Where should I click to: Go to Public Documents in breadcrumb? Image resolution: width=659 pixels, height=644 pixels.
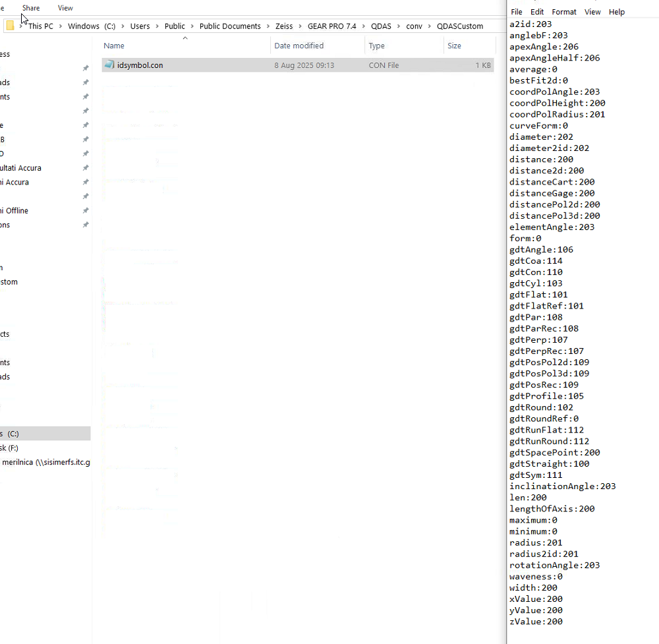click(x=230, y=26)
